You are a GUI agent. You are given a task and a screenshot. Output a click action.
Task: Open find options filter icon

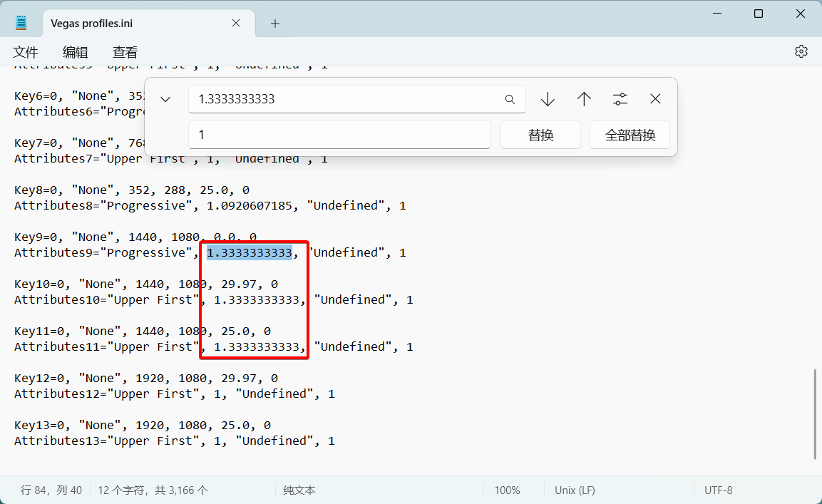point(620,100)
